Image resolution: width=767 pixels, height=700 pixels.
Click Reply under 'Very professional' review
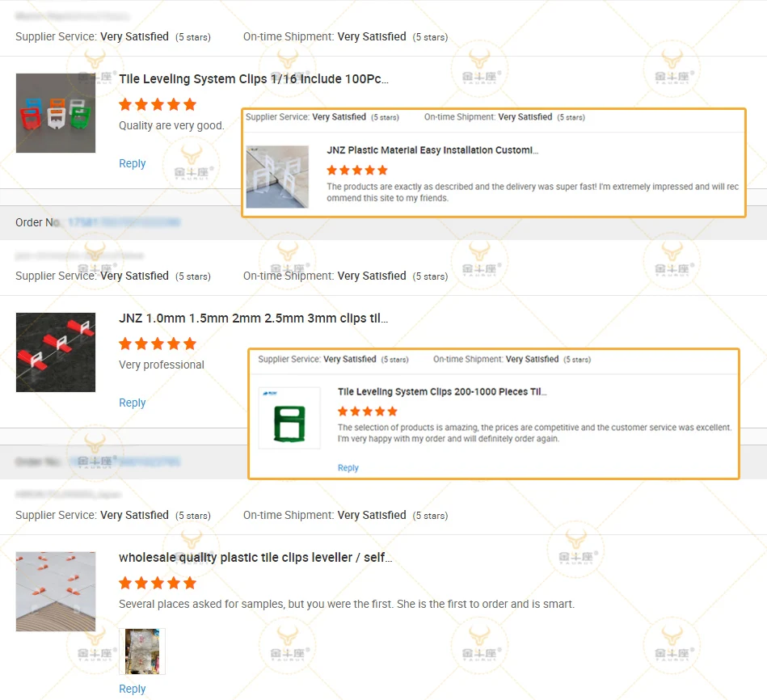pos(132,403)
